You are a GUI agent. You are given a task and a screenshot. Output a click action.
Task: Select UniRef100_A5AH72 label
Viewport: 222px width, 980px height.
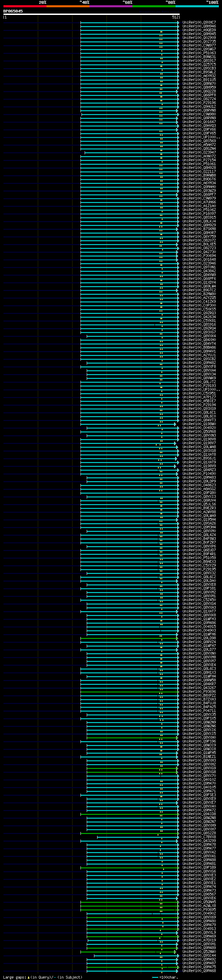point(199,145)
